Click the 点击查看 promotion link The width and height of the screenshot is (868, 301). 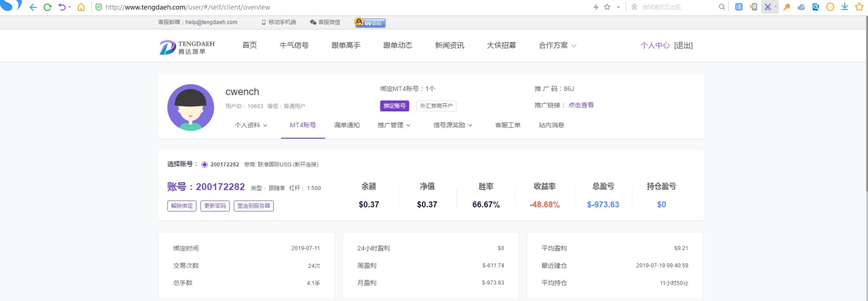(x=581, y=105)
